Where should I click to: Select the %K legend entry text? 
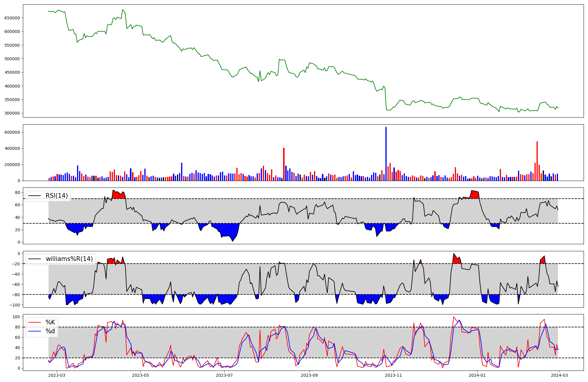[x=50, y=322]
